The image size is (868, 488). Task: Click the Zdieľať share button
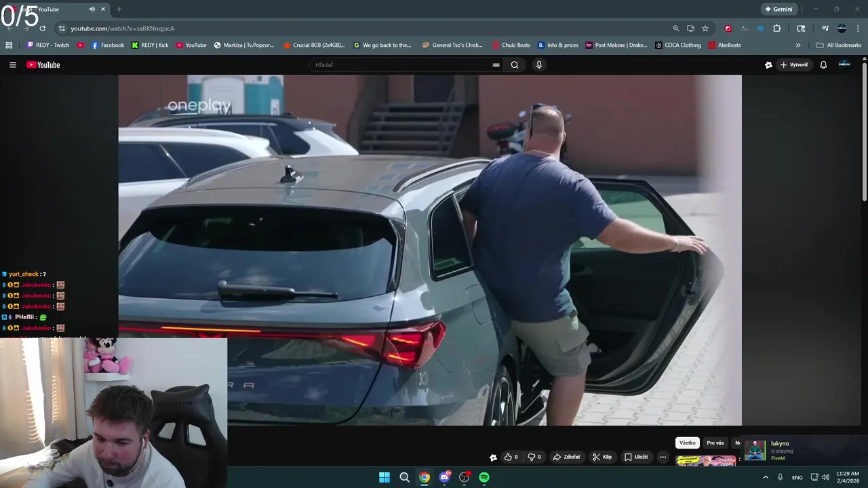pos(567,457)
